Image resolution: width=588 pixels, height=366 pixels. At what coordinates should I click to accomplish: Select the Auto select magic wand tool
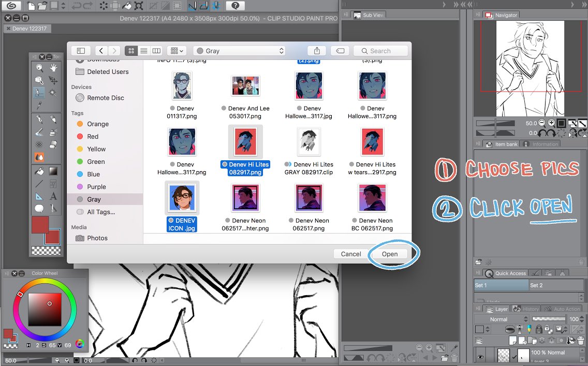pos(53,93)
